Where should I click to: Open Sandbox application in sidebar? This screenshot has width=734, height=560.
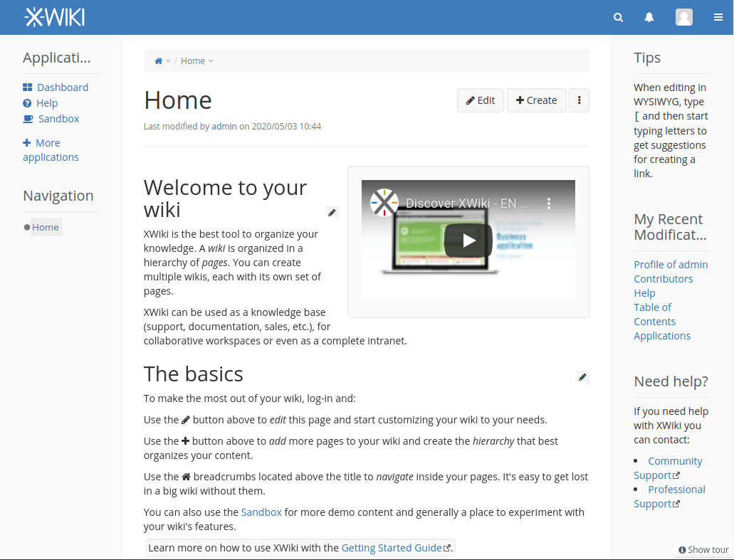click(x=58, y=119)
